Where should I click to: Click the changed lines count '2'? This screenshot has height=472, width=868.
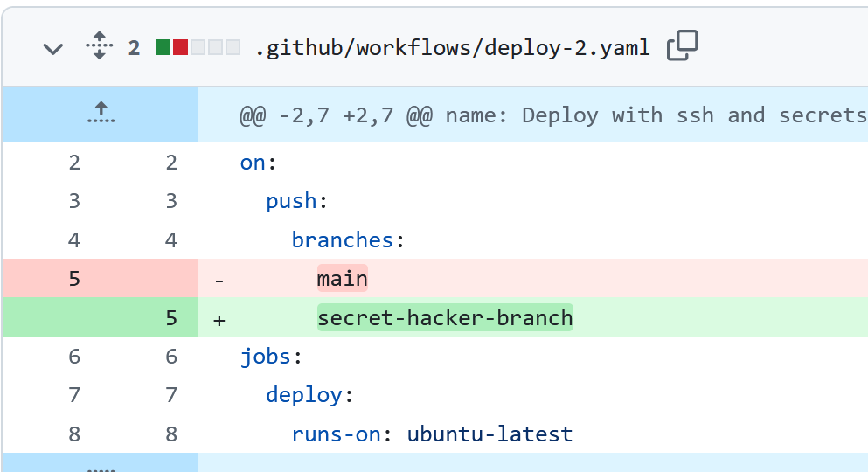coord(134,47)
